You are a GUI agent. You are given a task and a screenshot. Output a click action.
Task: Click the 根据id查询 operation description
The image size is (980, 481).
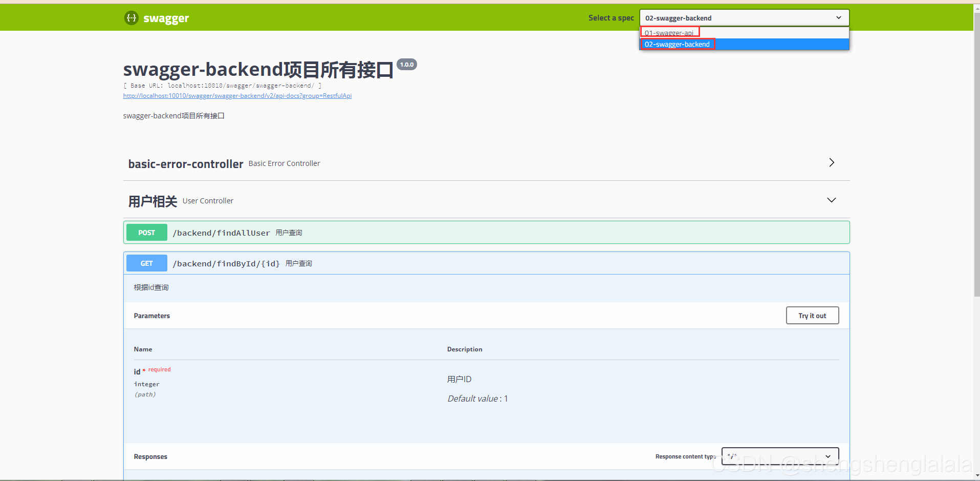point(151,287)
